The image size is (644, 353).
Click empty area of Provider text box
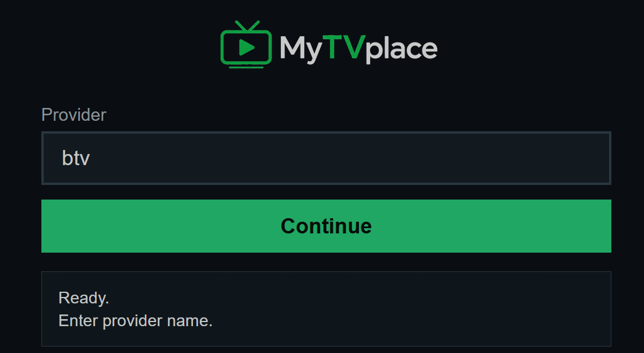349,158
